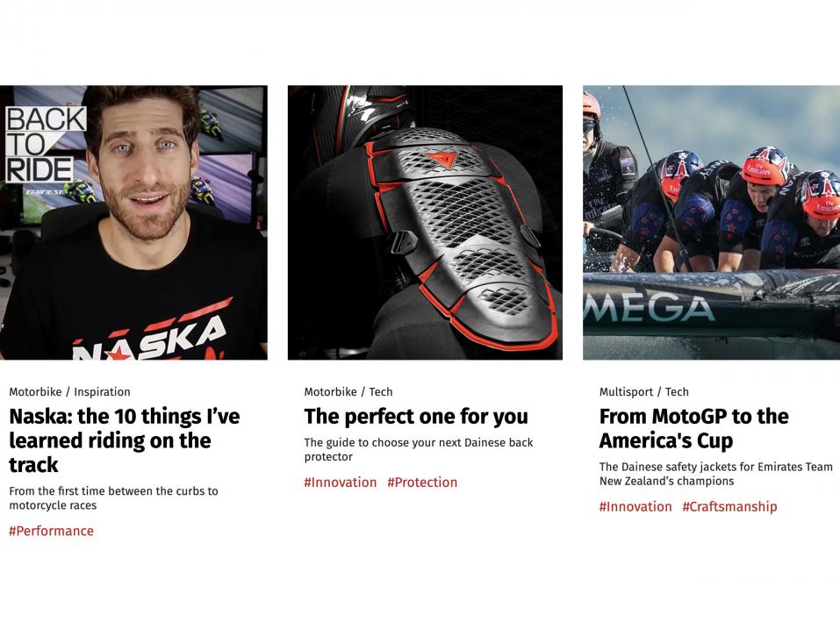Select #Innovation tag under back protector article
This screenshot has height=629, width=840.
pos(341,482)
